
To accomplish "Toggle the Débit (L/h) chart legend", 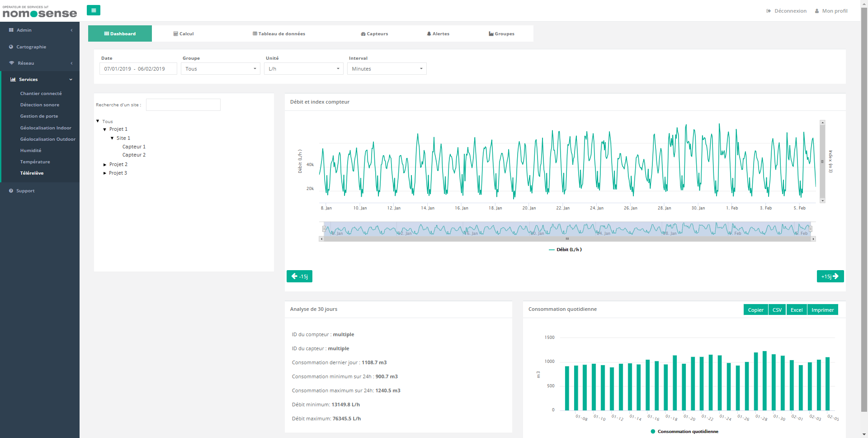I will (x=565, y=250).
